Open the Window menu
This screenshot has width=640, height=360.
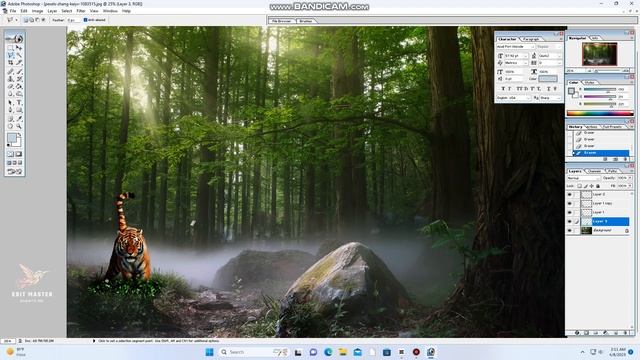point(110,11)
